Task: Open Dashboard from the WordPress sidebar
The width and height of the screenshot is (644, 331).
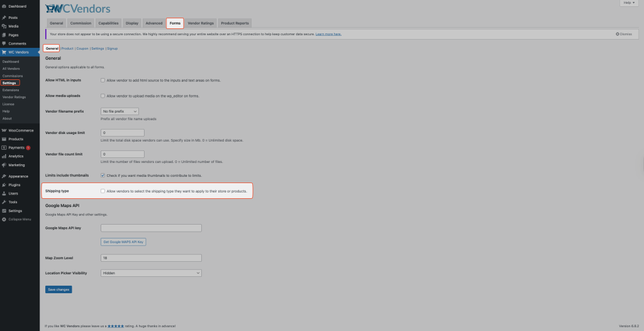Action: tap(17, 6)
